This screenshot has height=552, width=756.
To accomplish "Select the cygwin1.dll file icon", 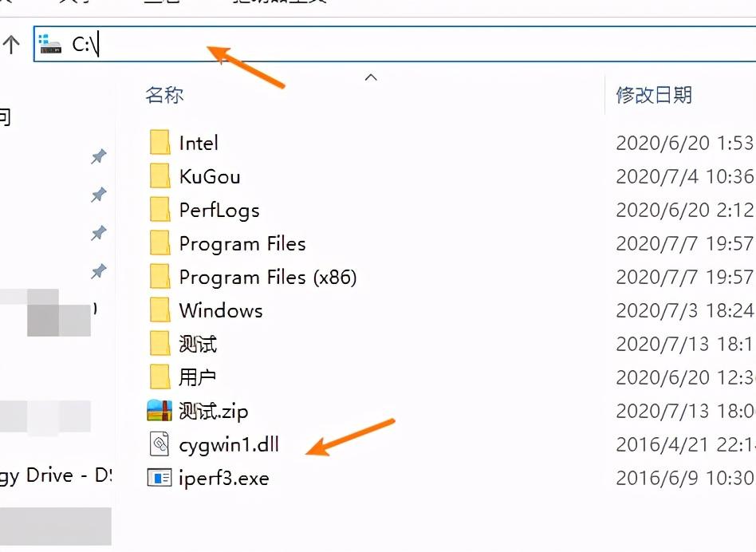I will [x=159, y=444].
